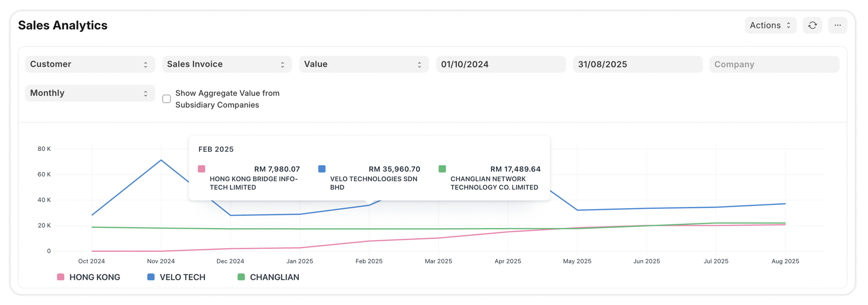Image resolution: width=868 pixels, height=305 pixels.
Task: Expand the Sales Invoice dropdown
Action: pyautogui.click(x=227, y=64)
